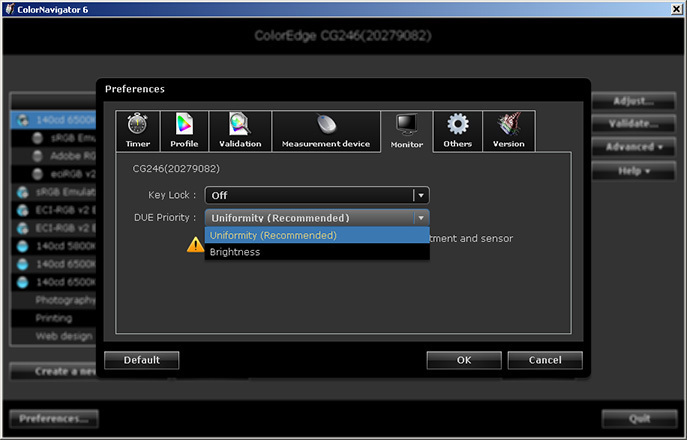Image resolution: width=687 pixels, height=440 pixels.
Task: Select the eciRGB v2 sub-item
Action: coord(53,174)
